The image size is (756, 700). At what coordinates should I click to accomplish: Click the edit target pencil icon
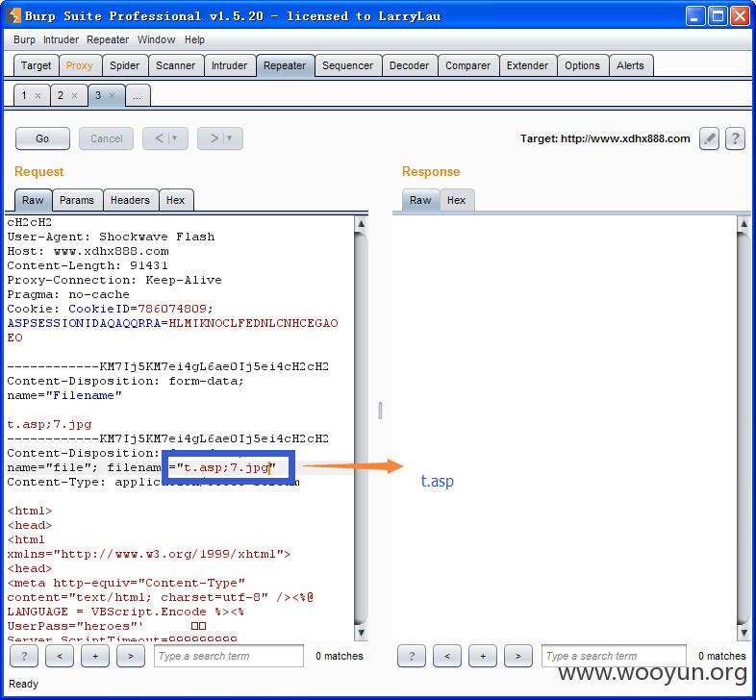click(x=709, y=138)
